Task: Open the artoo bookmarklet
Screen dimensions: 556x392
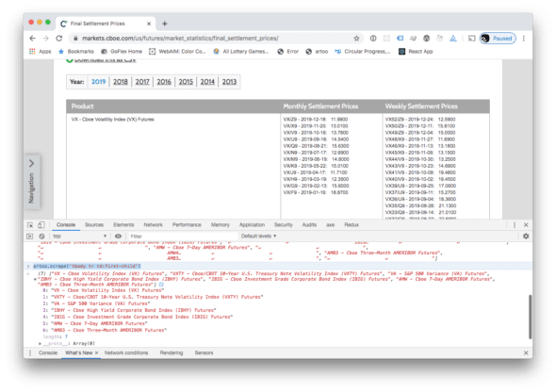Action: 317,52
